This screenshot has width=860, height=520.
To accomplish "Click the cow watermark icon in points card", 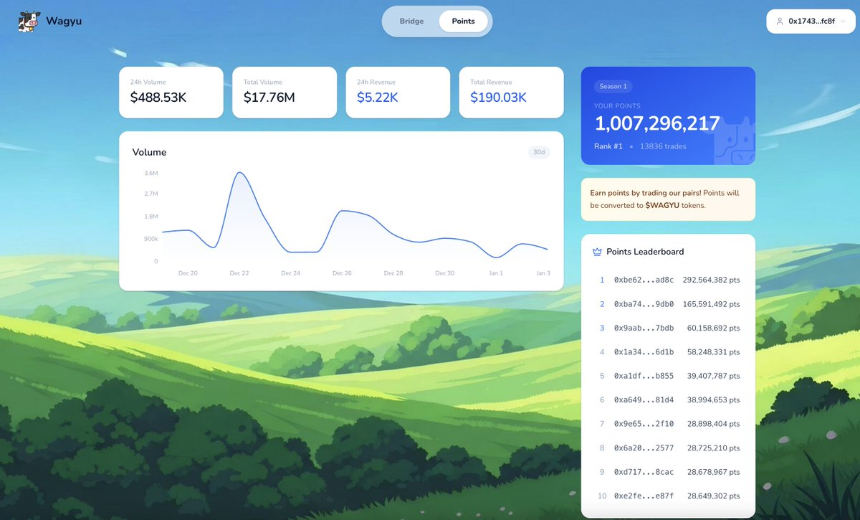I will tap(734, 141).
